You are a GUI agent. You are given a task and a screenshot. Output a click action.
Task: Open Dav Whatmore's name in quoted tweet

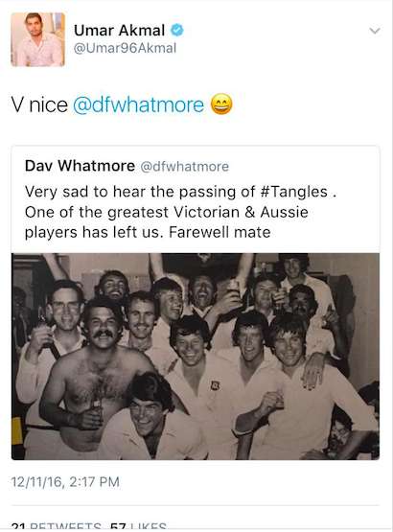81,166
